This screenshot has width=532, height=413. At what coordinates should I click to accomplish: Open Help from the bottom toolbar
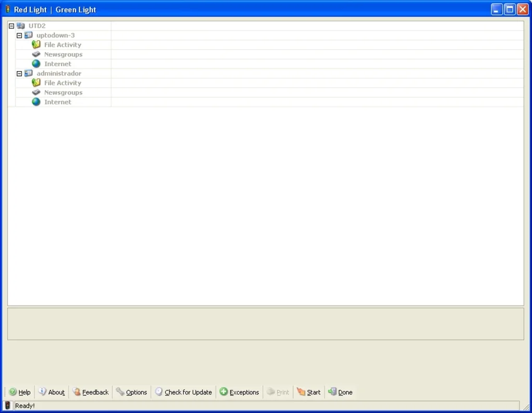(20, 392)
